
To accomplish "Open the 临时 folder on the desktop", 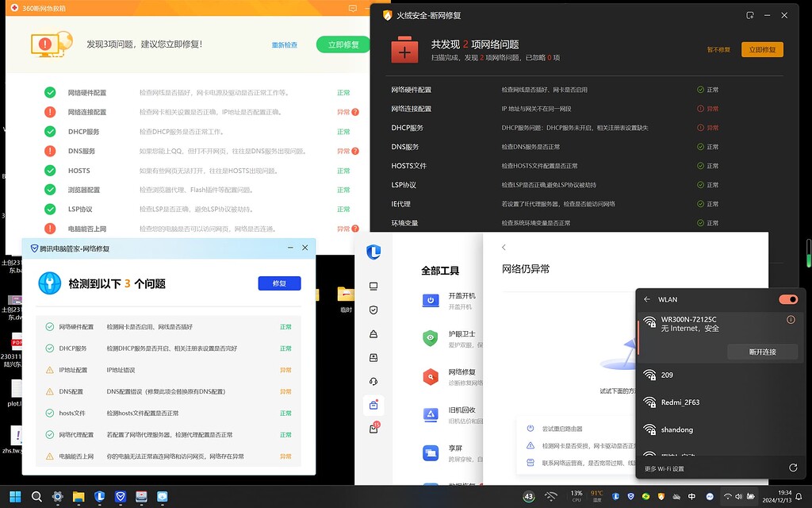I will tap(346, 299).
